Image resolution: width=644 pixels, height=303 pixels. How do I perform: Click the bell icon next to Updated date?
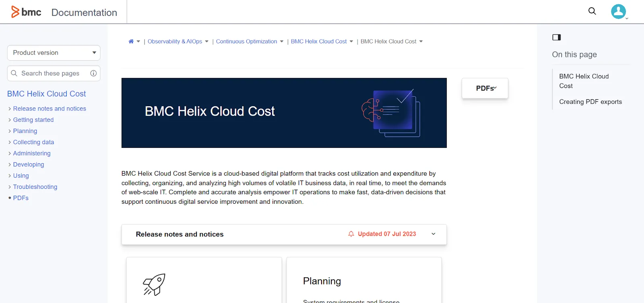coord(351,234)
